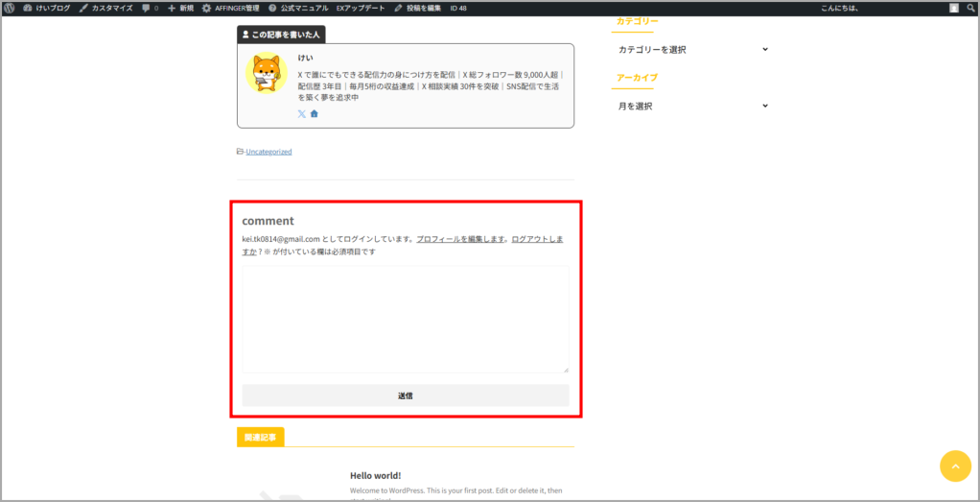Open カスタマイズ in the admin bar

105,8
